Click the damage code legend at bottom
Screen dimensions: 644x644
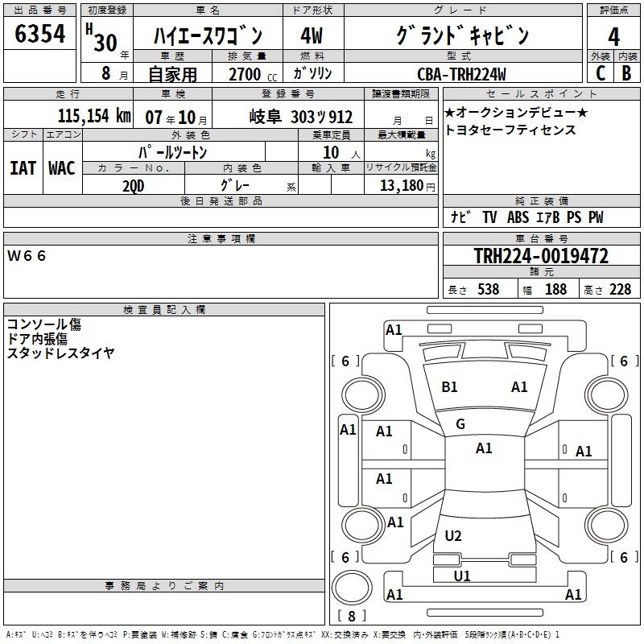click(x=283, y=634)
